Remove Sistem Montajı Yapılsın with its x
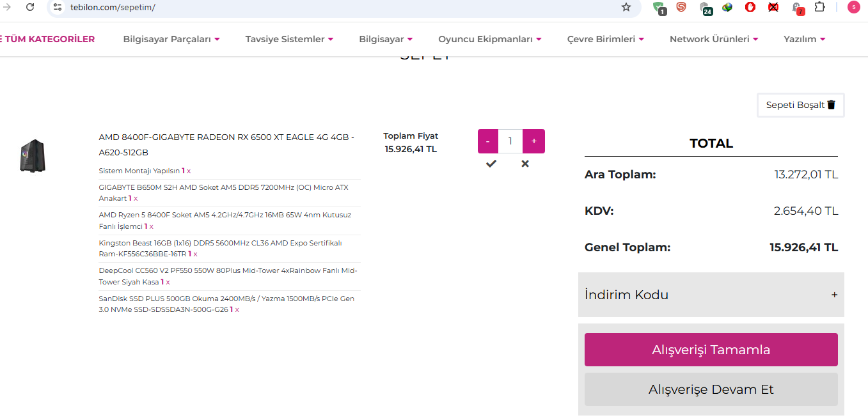The width and height of the screenshot is (868, 420). pyautogui.click(x=189, y=171)
